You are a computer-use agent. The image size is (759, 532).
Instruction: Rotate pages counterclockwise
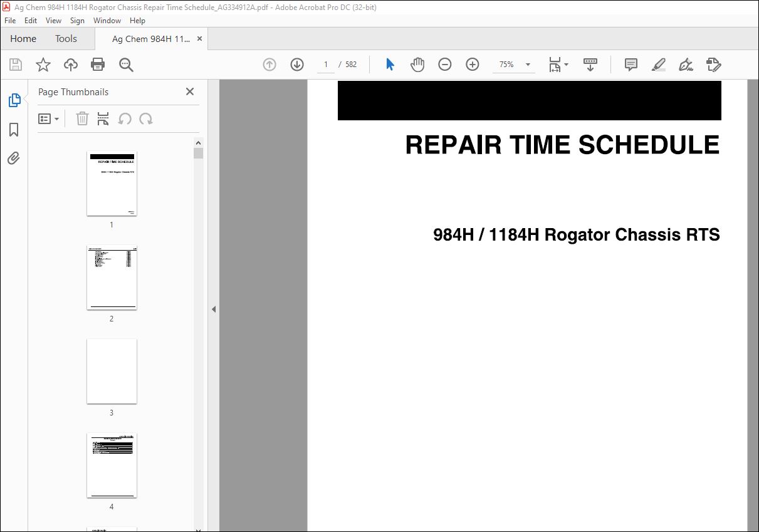click(125, 118)
